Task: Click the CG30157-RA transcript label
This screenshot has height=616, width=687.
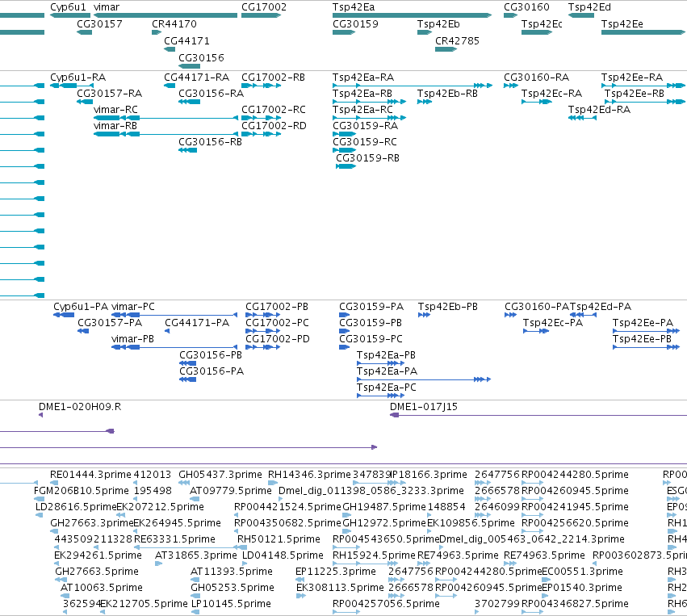Action: [x=110, y=94]
